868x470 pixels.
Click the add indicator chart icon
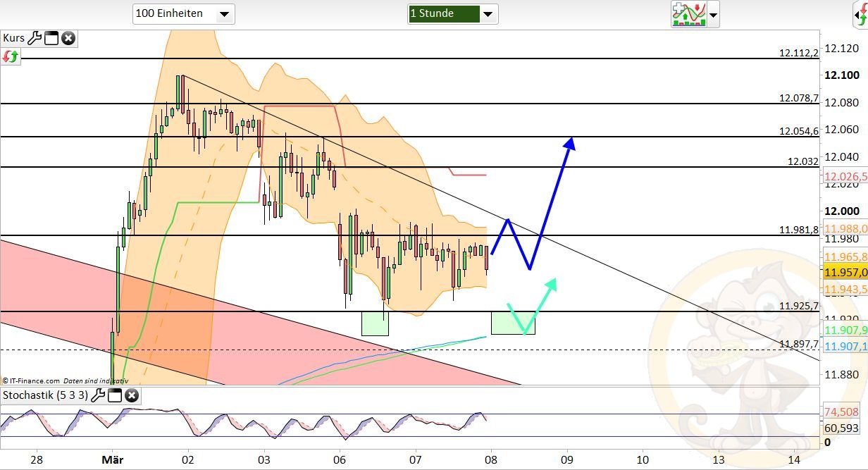[x=688, y=14]
